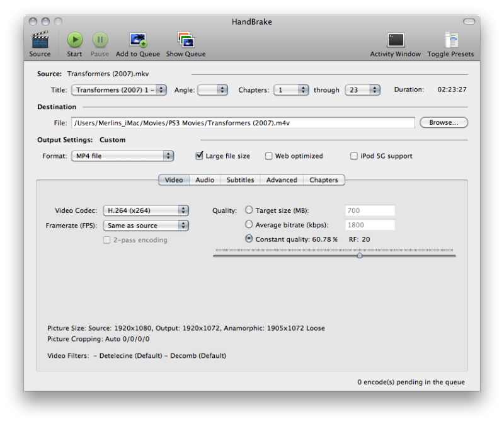This screenshot has width=504, height=424.
Task: Open the ending chapter dropdown showing 23
Action: point(363,90)
